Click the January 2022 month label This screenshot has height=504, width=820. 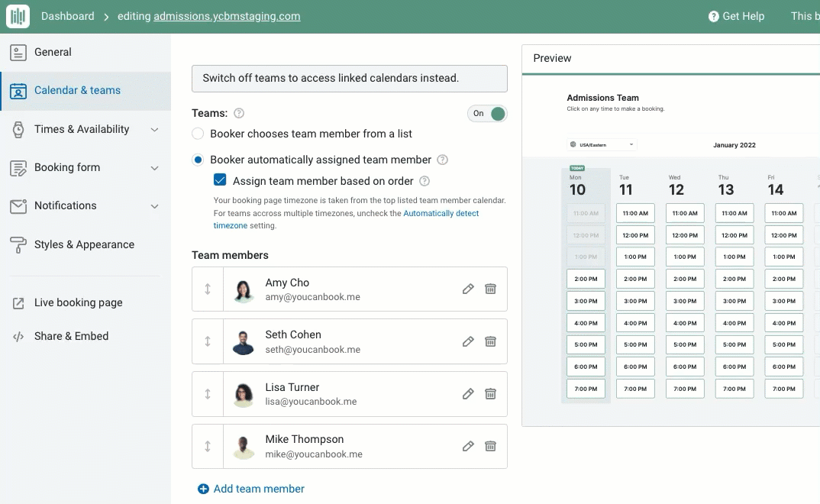734,145
